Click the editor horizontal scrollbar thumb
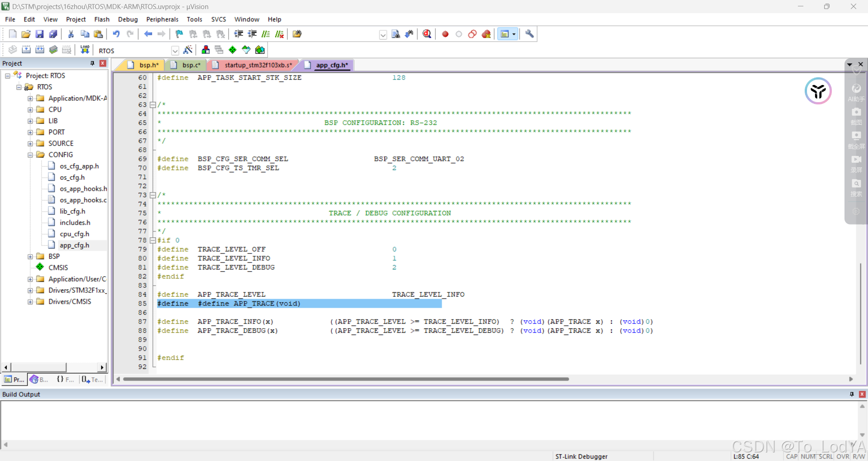Viewport: 868px width, 461px height. [x=346, y=379]
